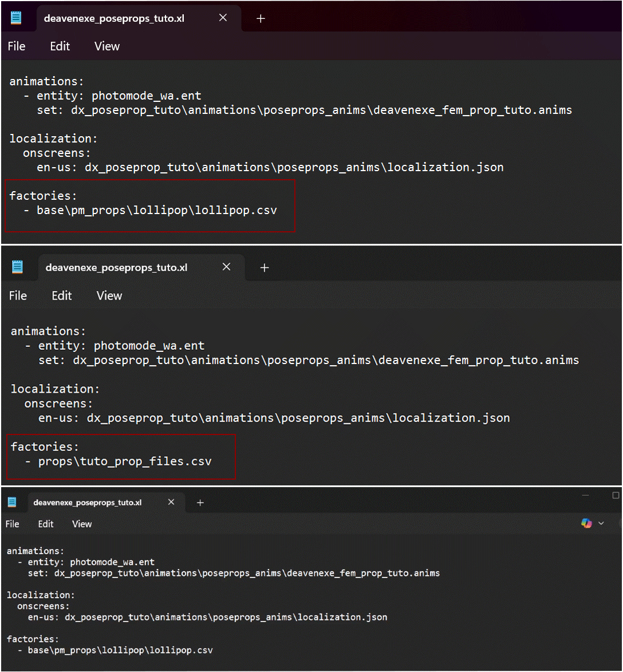Open the View menu in the top window

pos(107,46)
